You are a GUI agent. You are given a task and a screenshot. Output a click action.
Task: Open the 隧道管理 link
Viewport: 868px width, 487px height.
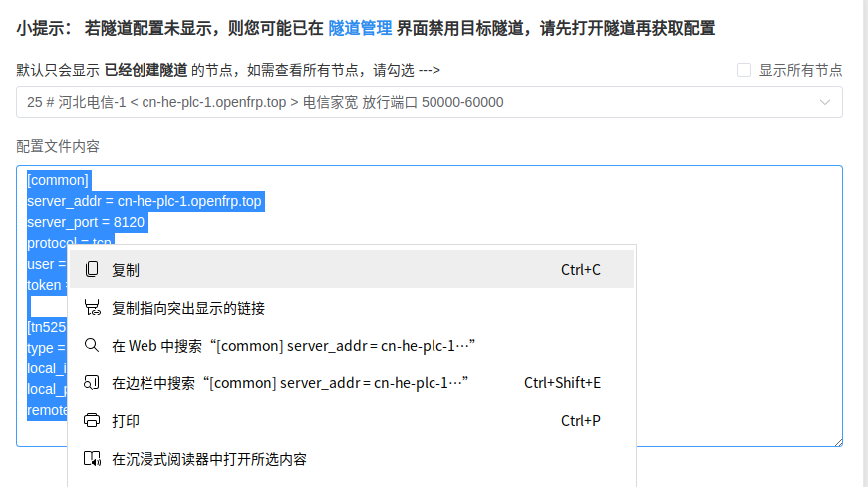[360, 28]
